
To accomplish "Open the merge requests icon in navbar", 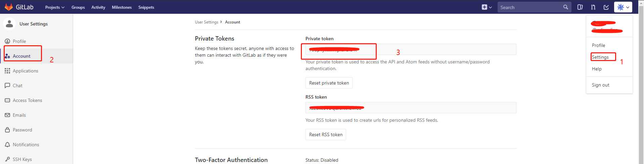I will [593, 7].
